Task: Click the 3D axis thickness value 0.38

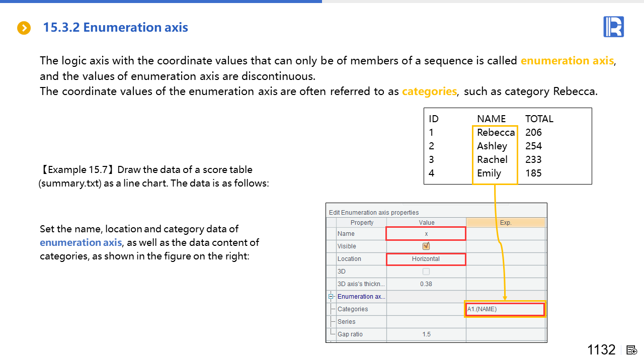Action: pyautogui.click(x=426, y=284)
